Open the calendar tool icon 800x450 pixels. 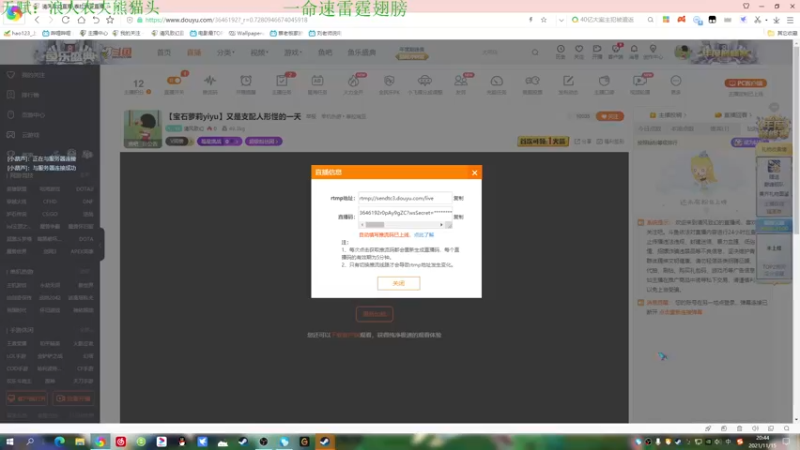tap(317, 81)
